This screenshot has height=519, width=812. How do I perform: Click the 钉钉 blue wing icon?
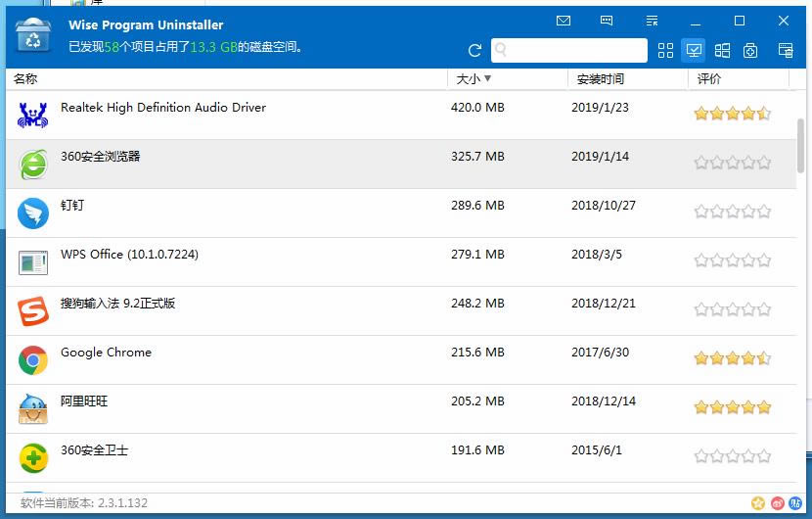click(33, 213)
